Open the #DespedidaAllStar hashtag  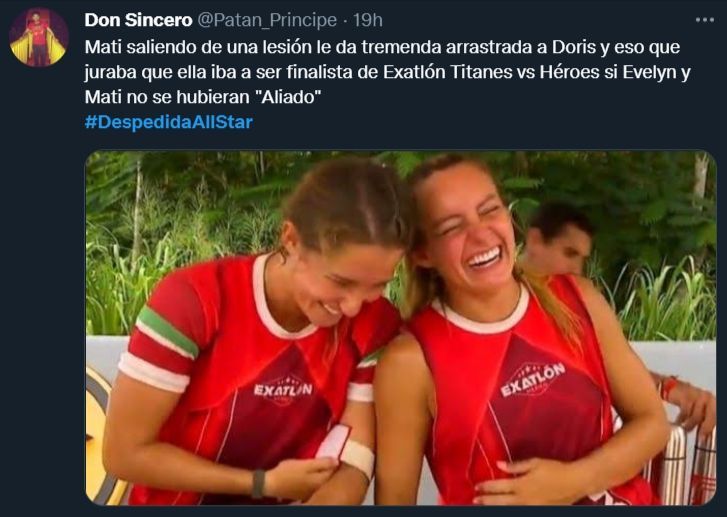169,122
